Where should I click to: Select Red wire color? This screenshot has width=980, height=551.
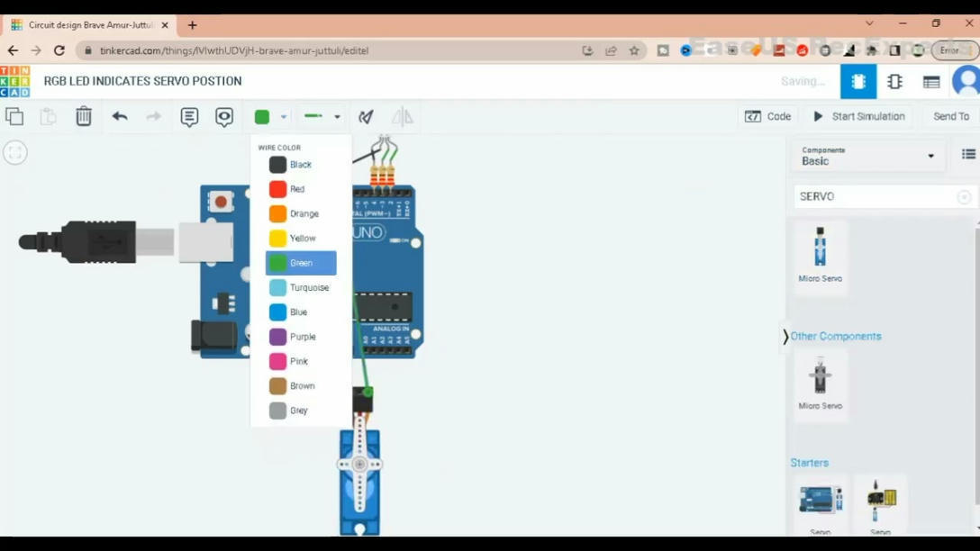coord(301,189)
